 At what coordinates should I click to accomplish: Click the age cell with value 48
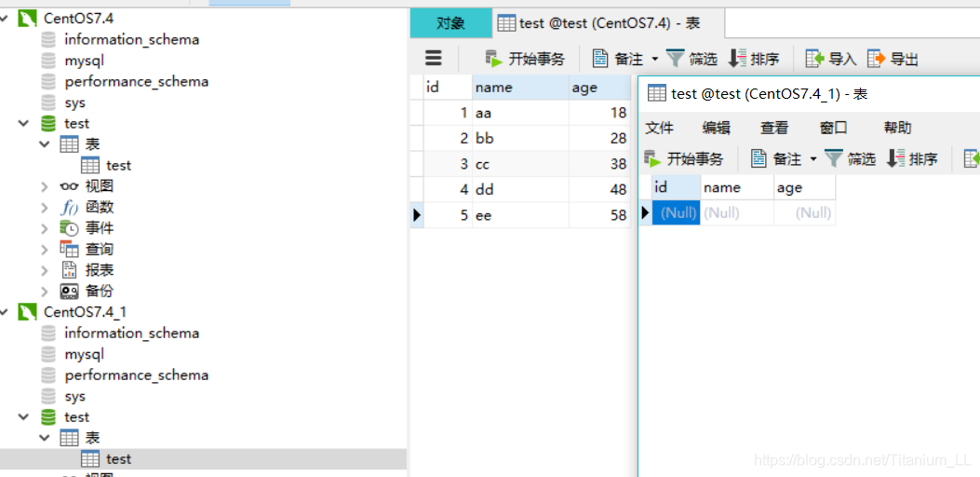tap(599, 190)
